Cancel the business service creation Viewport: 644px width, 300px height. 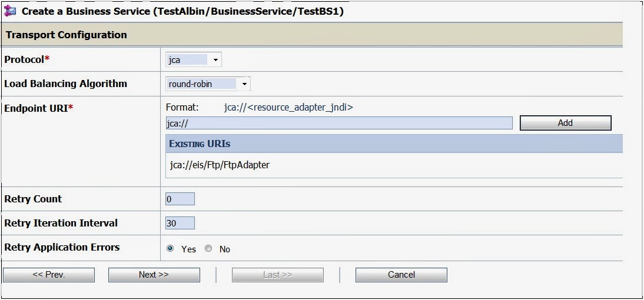click(x=401, y=275)
